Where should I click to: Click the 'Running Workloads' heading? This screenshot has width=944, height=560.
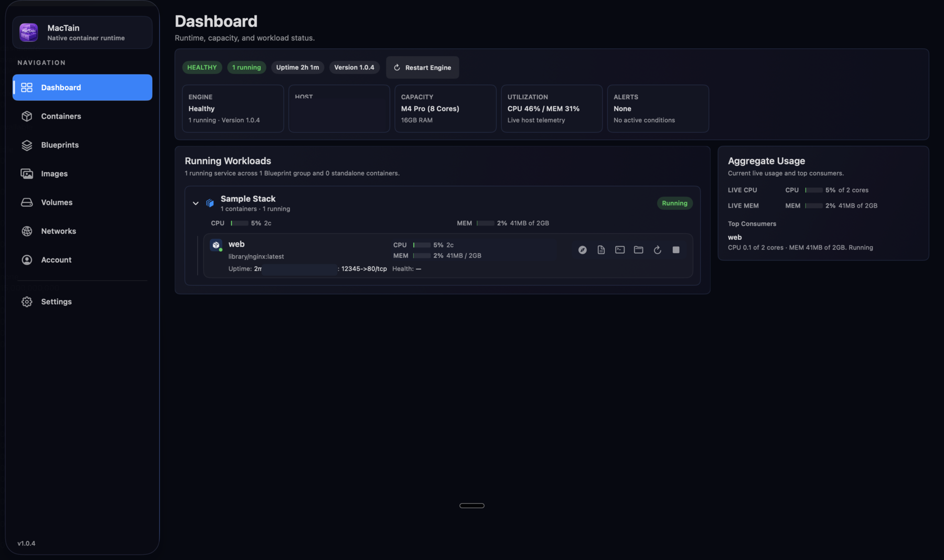pos(228,161)
